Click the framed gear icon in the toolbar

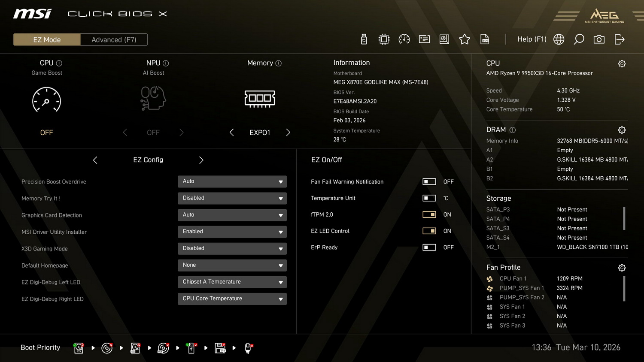444,39
